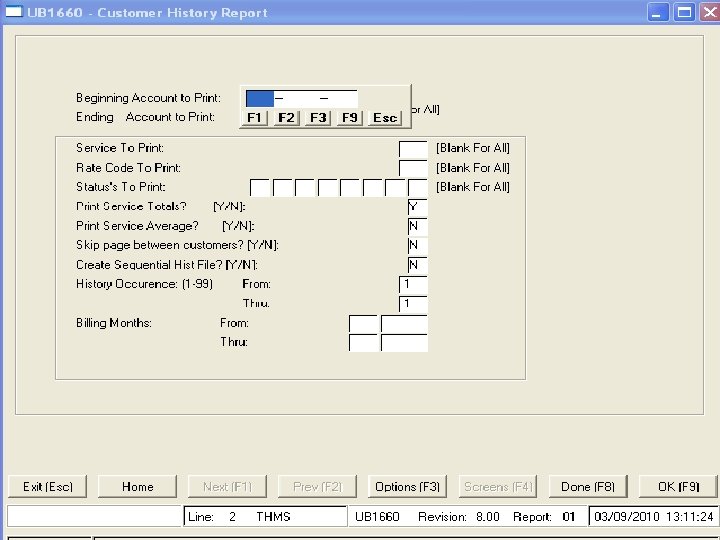Minimize the Customer History Report window
The width and height of the screenshot is (720, 540).
coord(658,12)
